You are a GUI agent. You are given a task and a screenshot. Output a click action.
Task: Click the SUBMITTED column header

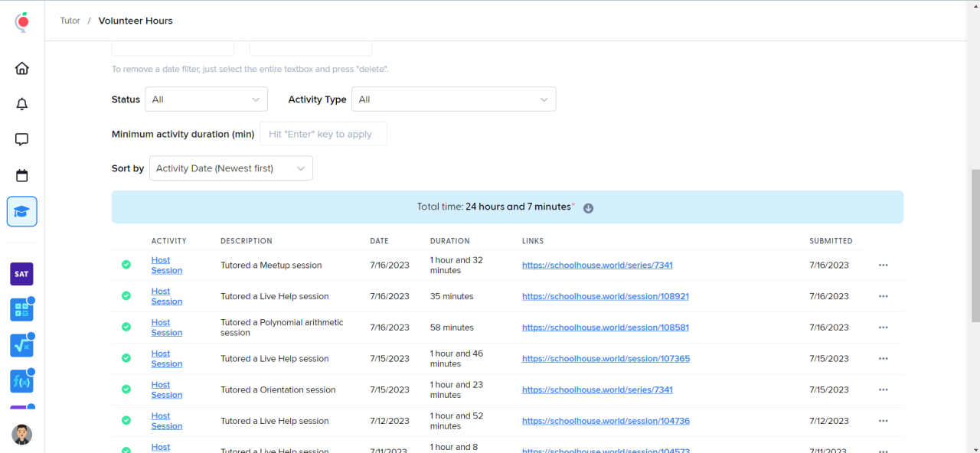pos(831,241)
